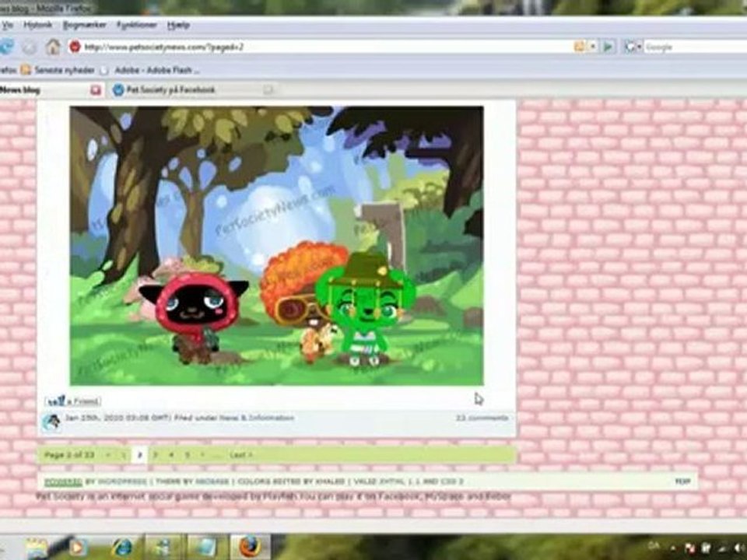Click the RSS feed icon in address bar
The height and width of the screenshot is (560, 747).
tap(579, 46)
